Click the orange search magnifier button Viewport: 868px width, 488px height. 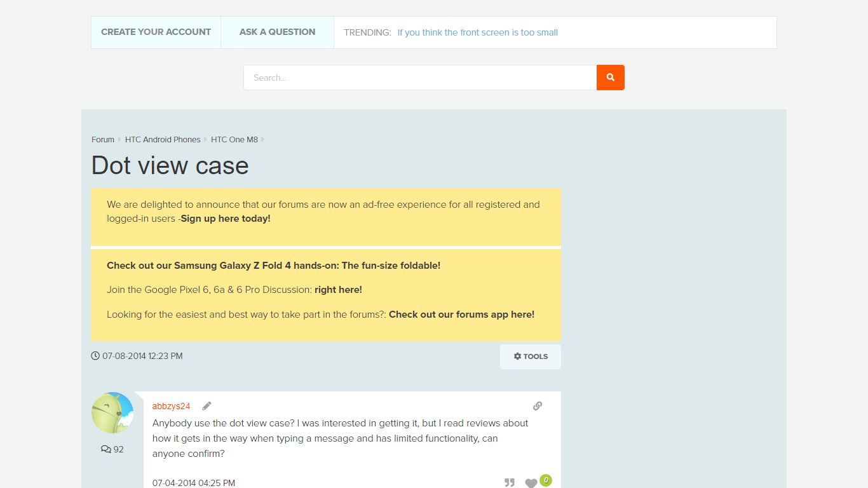[x=610, y=78]
